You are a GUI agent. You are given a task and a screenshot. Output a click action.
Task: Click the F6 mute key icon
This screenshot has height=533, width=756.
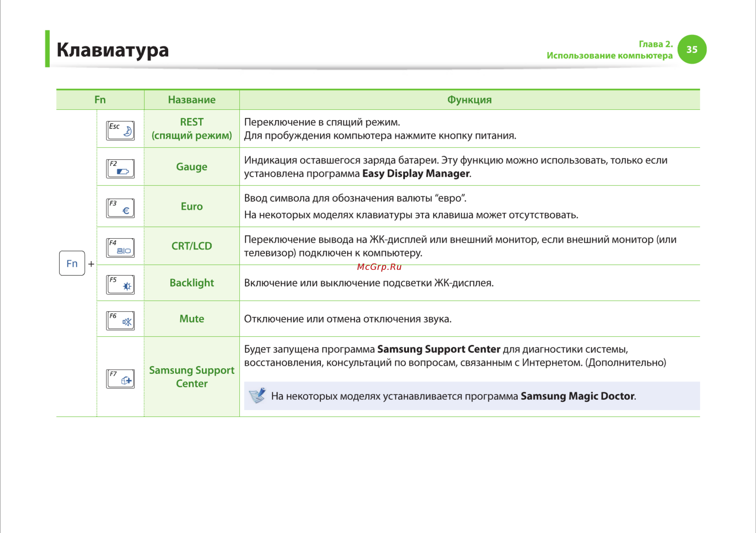[x=120, y=321]
